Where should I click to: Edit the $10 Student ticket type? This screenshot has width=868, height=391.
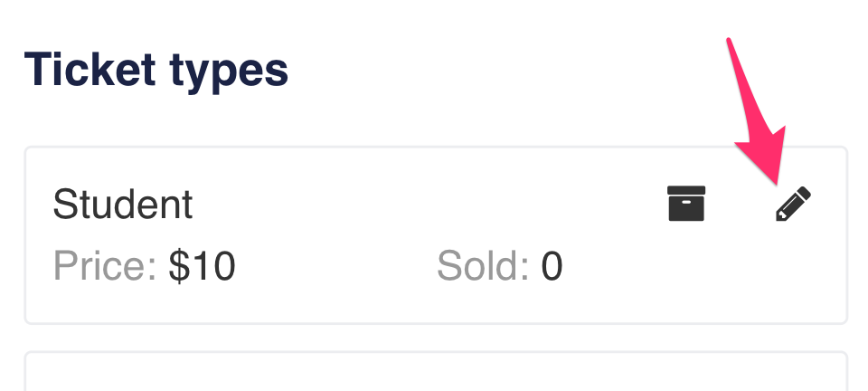(x=794, y=205)
